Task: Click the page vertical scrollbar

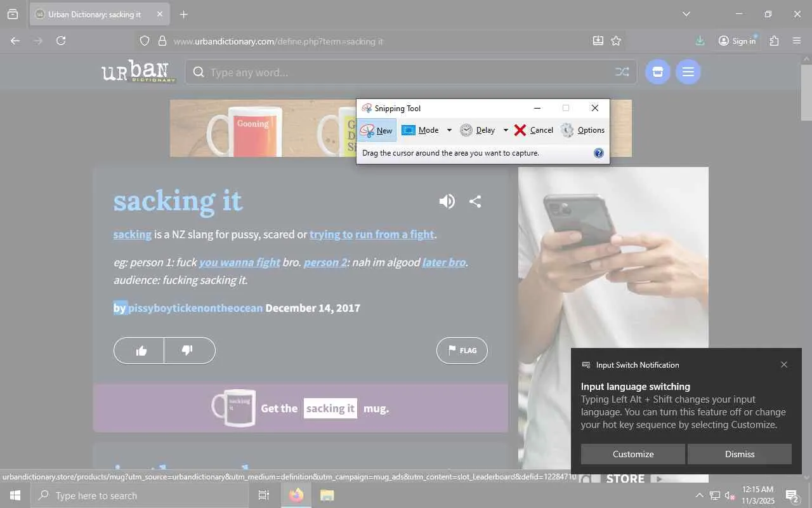Action: tap(806, 92)
